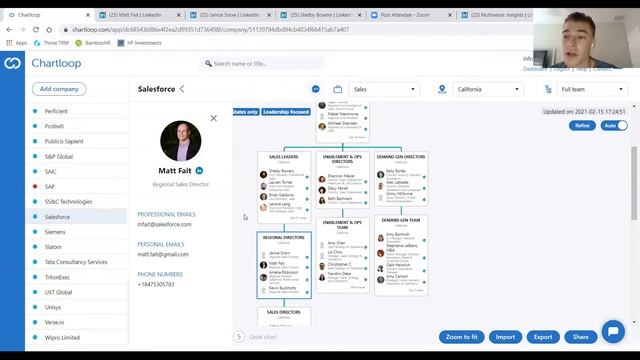Click the LinkedIn filter icon beside briefcase

coord(316,89)
